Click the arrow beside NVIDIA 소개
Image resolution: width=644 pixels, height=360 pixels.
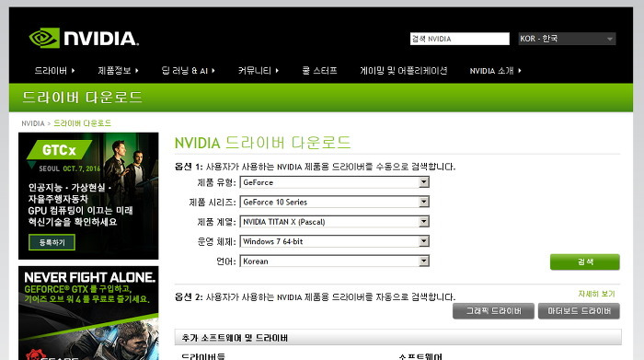click(x=519, y=71)
